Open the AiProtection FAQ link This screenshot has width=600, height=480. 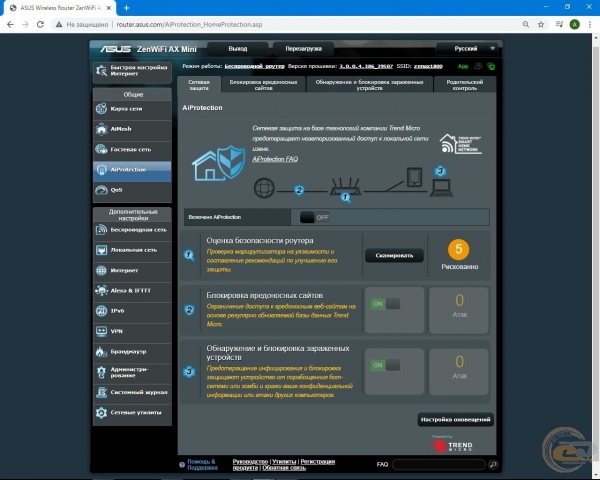click(275, 159)
